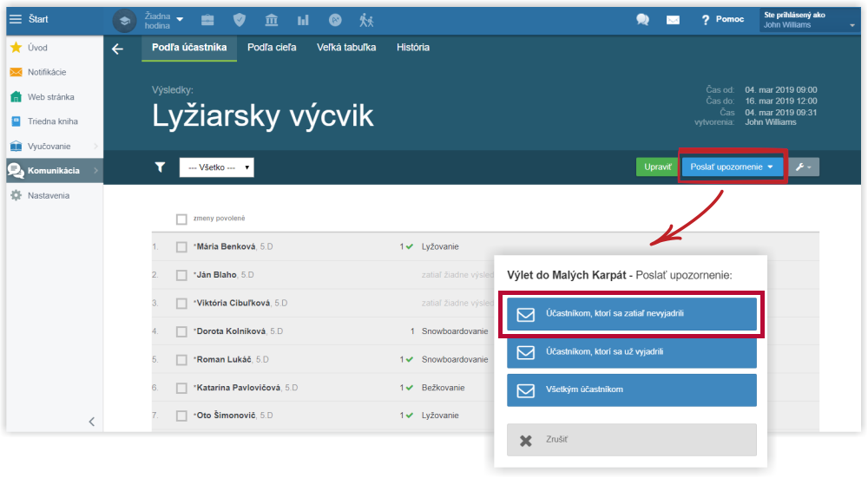The image size is (868, 478).
Task: Check the box for Katarína Pavlovičová
Action: tap(181, 388)
